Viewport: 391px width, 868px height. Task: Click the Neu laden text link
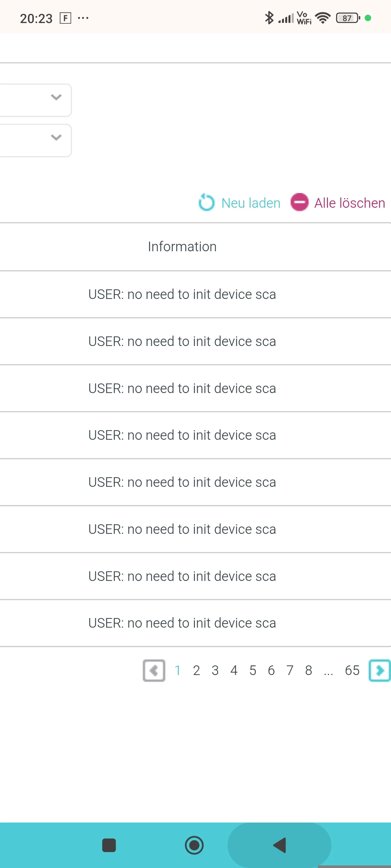pos(251,203)
